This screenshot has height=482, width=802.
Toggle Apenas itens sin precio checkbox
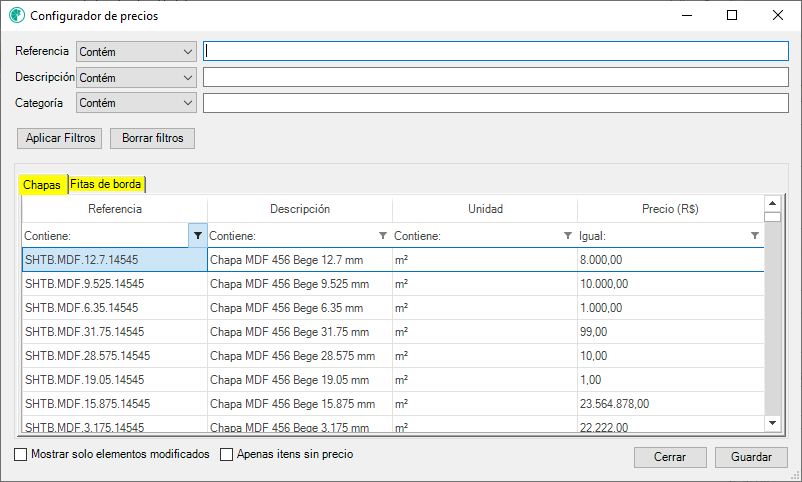click(227, 454)
